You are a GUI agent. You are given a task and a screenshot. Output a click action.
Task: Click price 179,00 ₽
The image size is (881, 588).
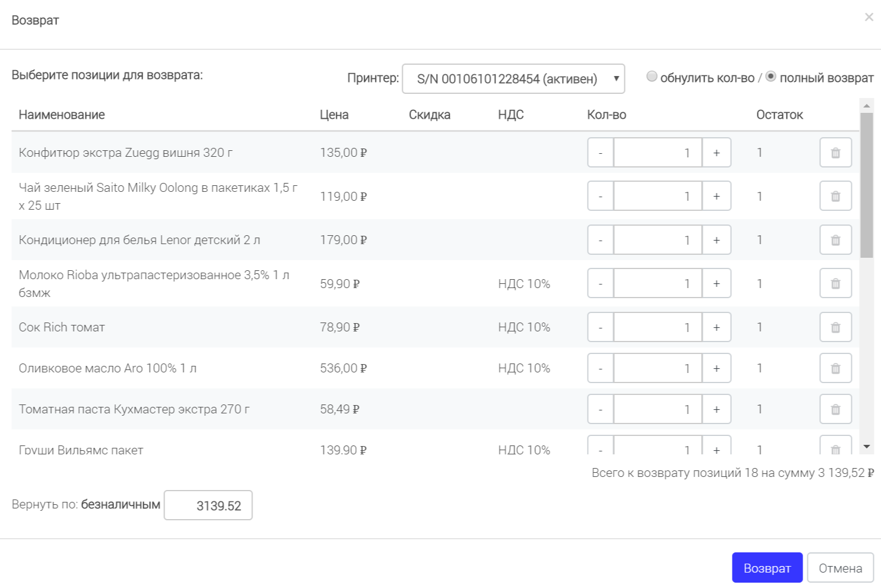pyautogui.click(x=343, y=240)
